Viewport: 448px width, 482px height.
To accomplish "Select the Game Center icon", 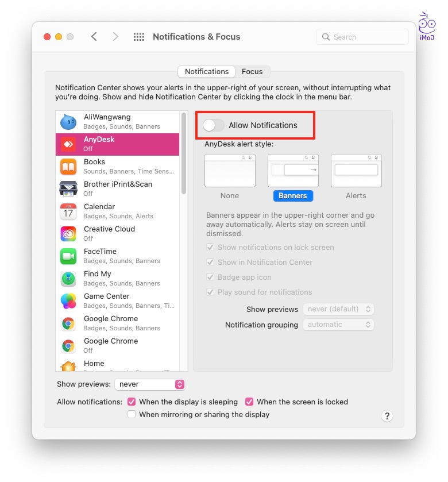I will (x=68, y=301).
